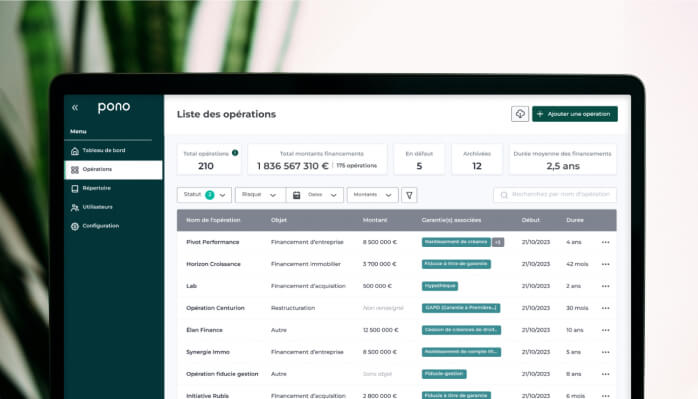Image resolution: width=698 pixels, height=399 pixels.
Task: Click the 500 000 € amount cell
Action: tap(377, 286)
